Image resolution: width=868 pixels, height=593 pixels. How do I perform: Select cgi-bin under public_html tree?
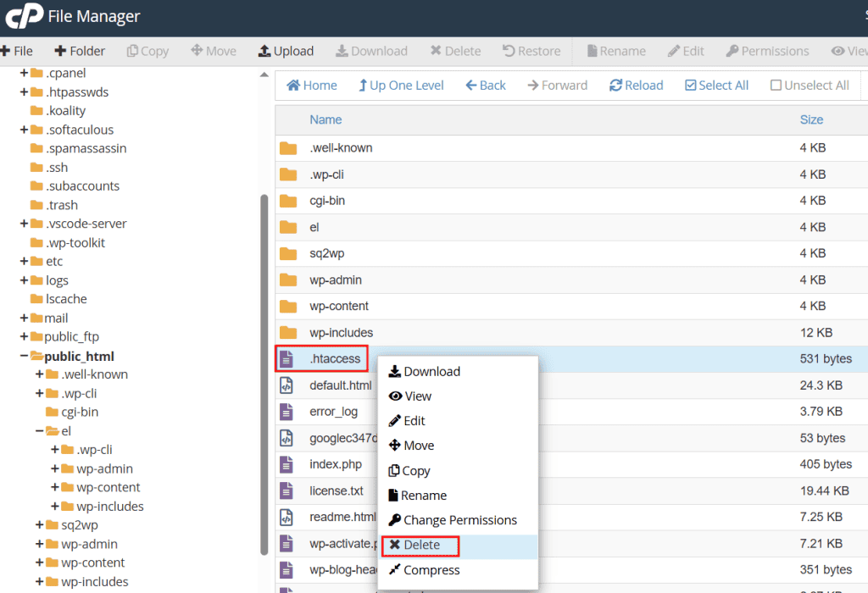point(73,412)
